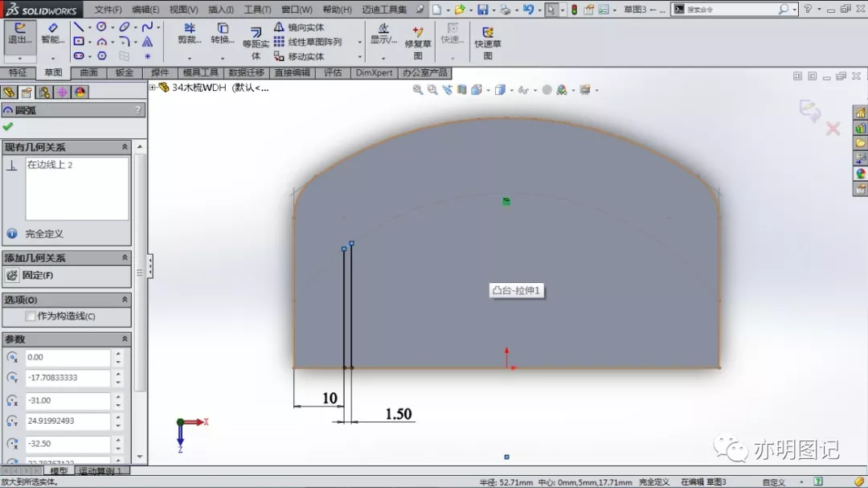This screenshot has width=868, height=488.
Task: Open the Line tool dropdown arrow
Action: click(90, 27)
